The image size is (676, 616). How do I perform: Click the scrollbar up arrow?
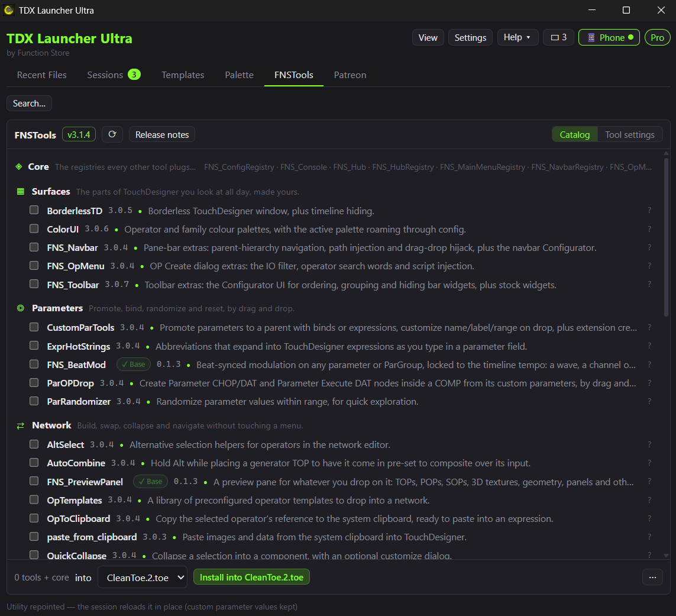click(666, 153)
